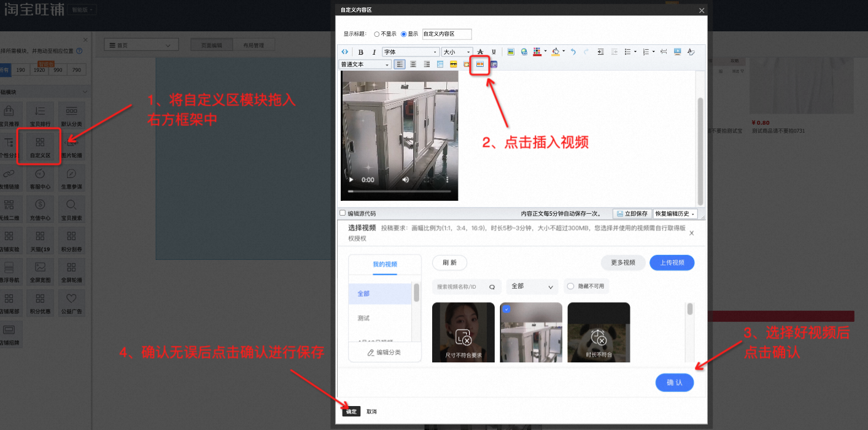Click the 搜索视频名称/ID search field
This screenshot has height=430, width=868.
462,286
